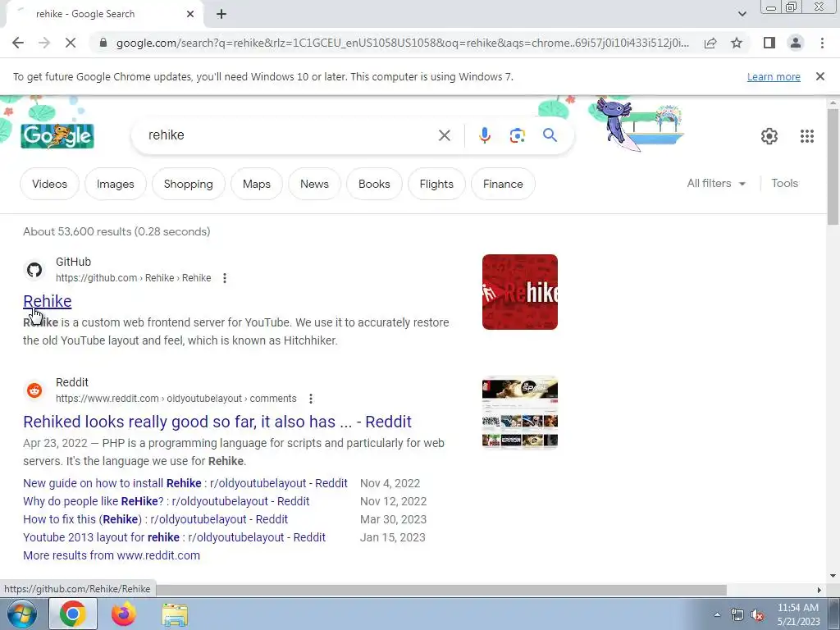Open Youtube 2013 layout for rehike link
Image resolution: width=840 pixels, height=630 pixels.
point(174,537)
